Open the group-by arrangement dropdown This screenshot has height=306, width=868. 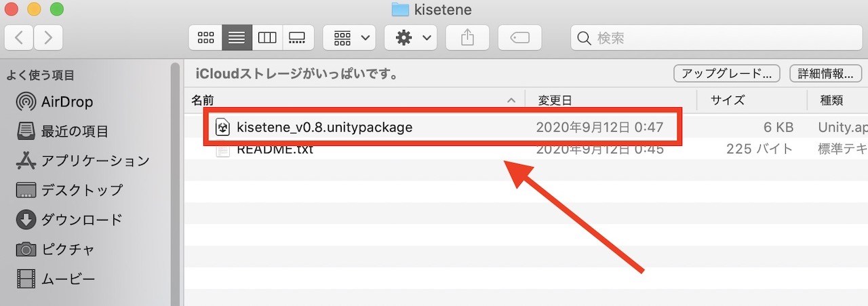(x=349, y=37)
